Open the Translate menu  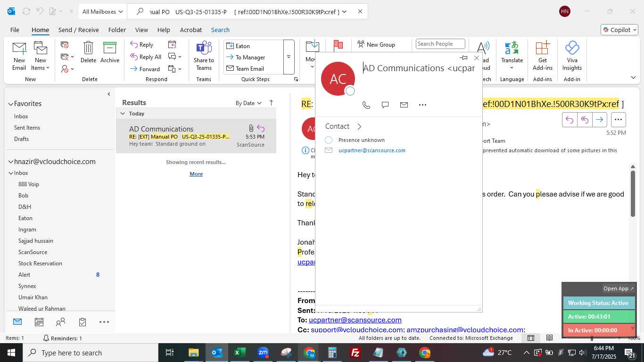pos(512,56)
